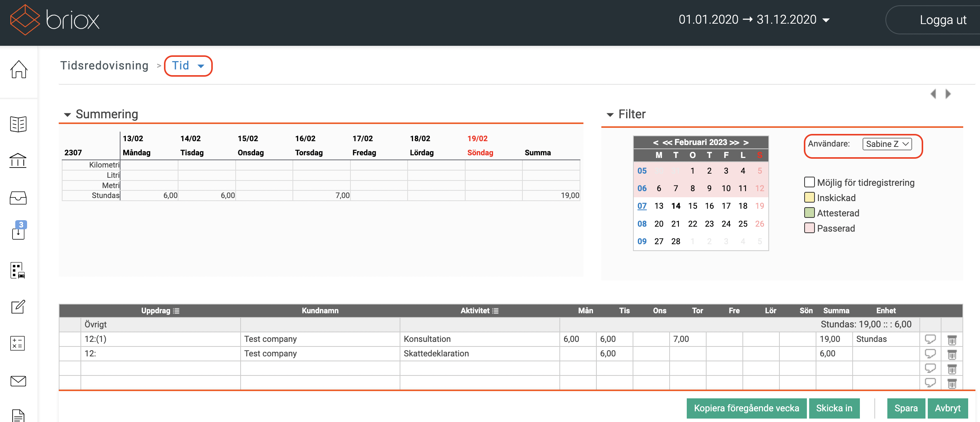Open comment bubble for Skattedeklaration row
Screen dimensions: 980x422
click(930, 353)
